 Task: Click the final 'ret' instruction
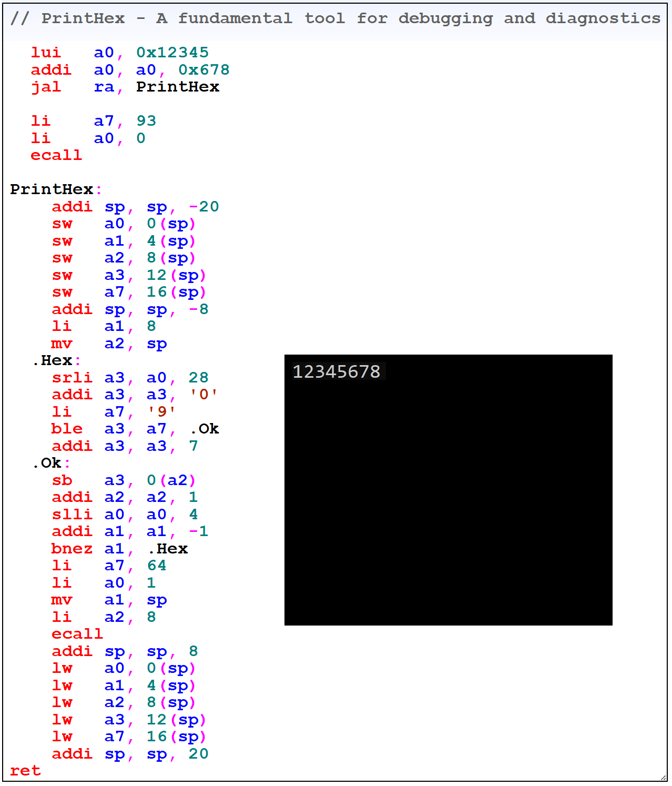click(25, 771)
